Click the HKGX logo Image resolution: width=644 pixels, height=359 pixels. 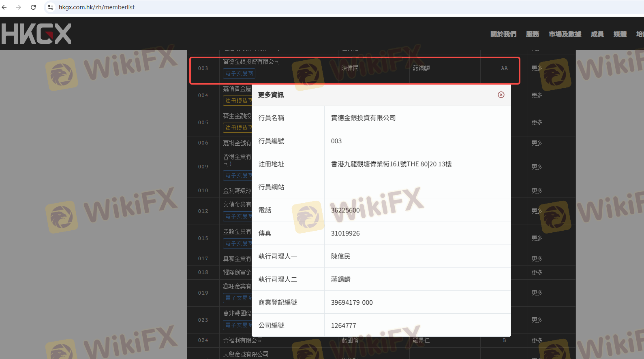click(x=36, y=34)
